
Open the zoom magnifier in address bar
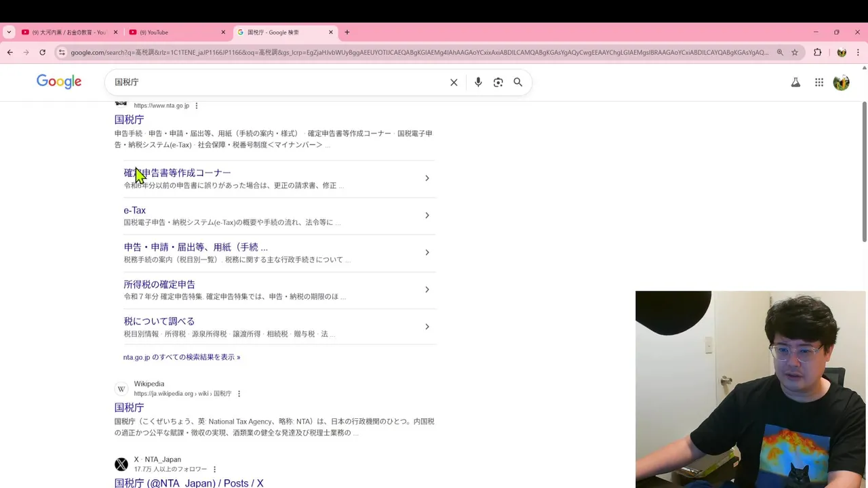point(780,52)
